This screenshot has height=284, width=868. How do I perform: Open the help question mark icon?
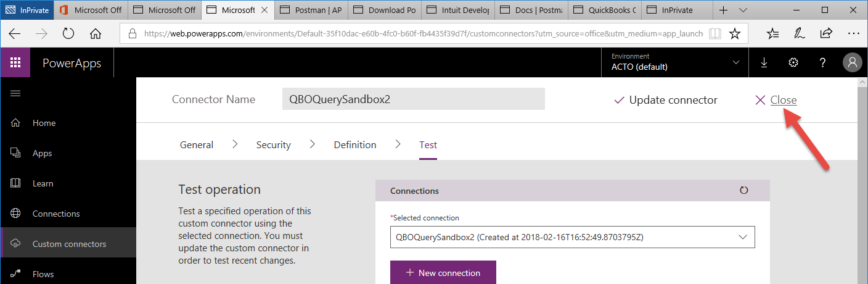(822, 62)
